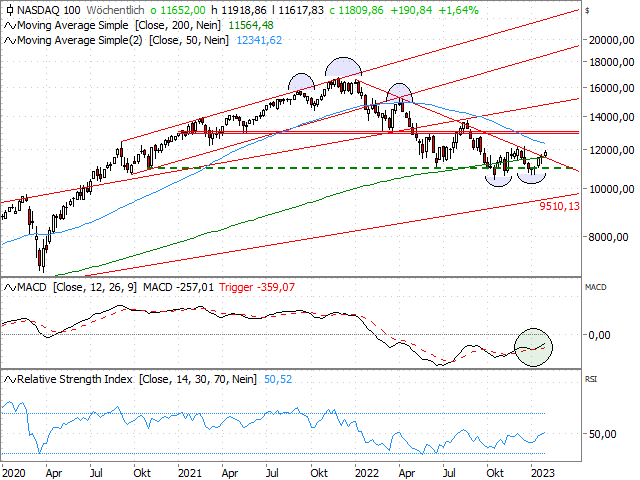Click the RSI value 50,52
The image size is (640, 480).
(x=278, y=380)
